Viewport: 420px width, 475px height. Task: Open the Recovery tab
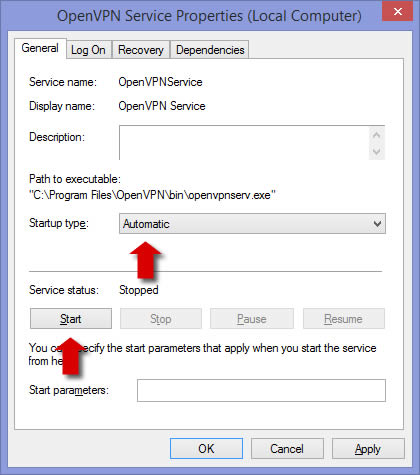(141, 50)
